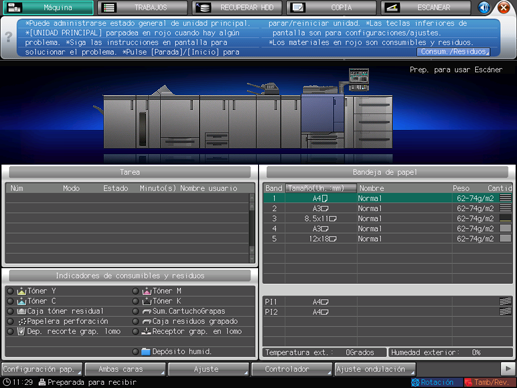This screenshot has height=388, width=517.
Task: Click the speaker sound icon
Action: [x=484, y=7]
